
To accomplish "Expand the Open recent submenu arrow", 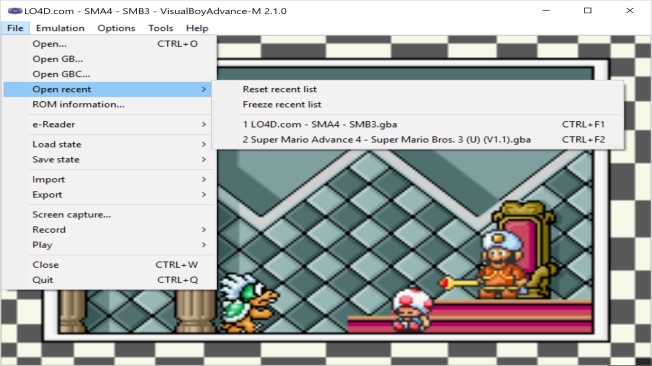I will [203, 89].
